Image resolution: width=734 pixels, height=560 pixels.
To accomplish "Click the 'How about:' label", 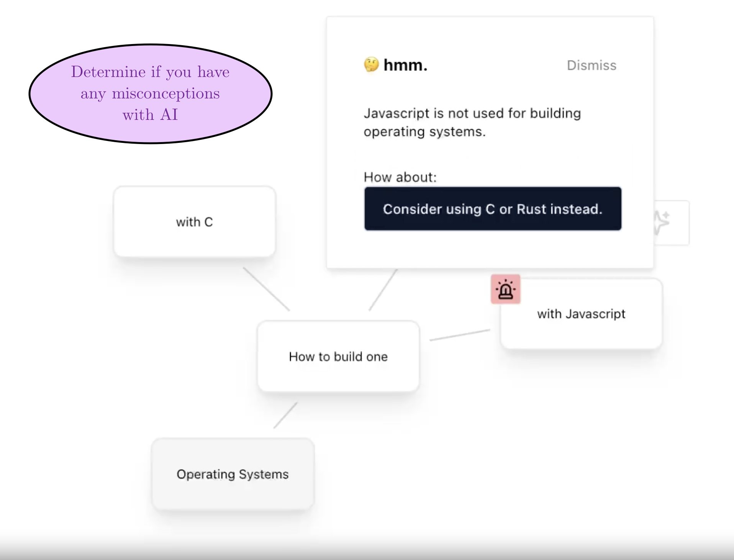I will [x=400, y=177].
